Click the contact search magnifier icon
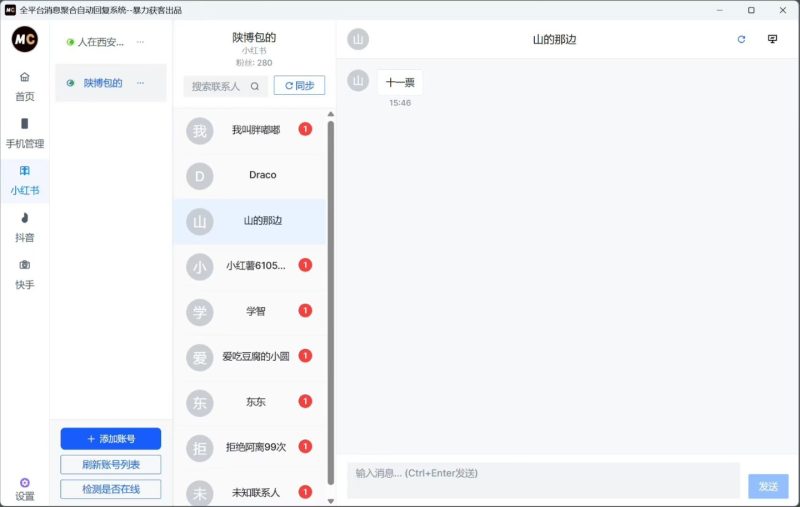Screen dimensions: 800x507 tap(255, 86)
